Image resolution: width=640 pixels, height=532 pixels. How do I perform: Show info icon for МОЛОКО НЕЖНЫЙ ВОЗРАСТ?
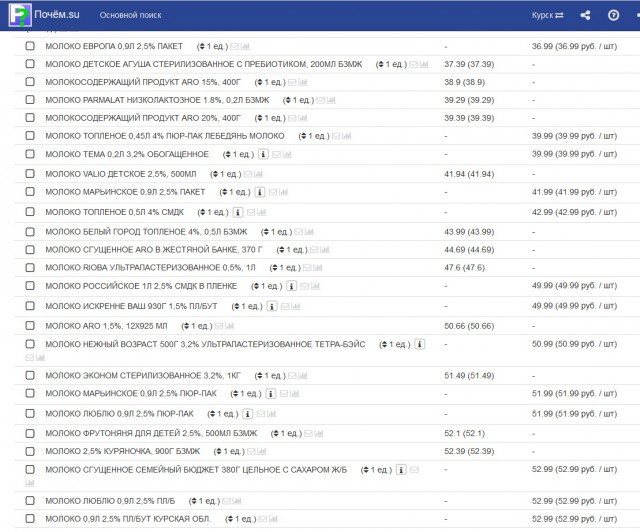(420, 344)
